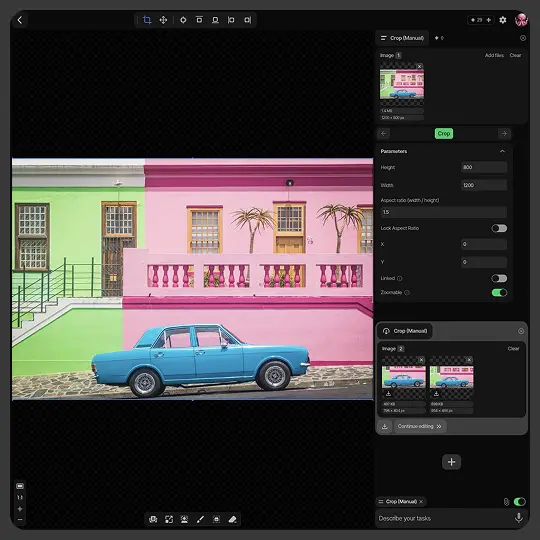Select the Brush tool in bottom toolbar
540x540 pixels.
(x=200, y=519)
